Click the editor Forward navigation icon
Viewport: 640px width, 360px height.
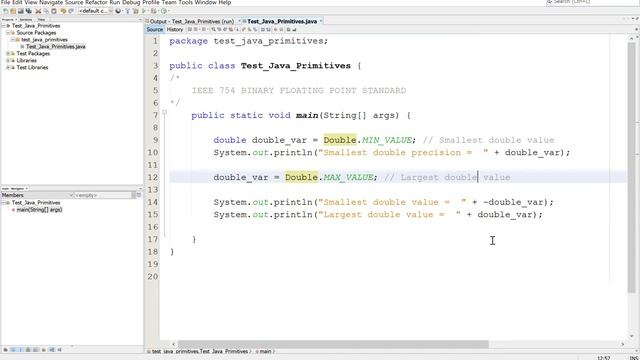204,29
